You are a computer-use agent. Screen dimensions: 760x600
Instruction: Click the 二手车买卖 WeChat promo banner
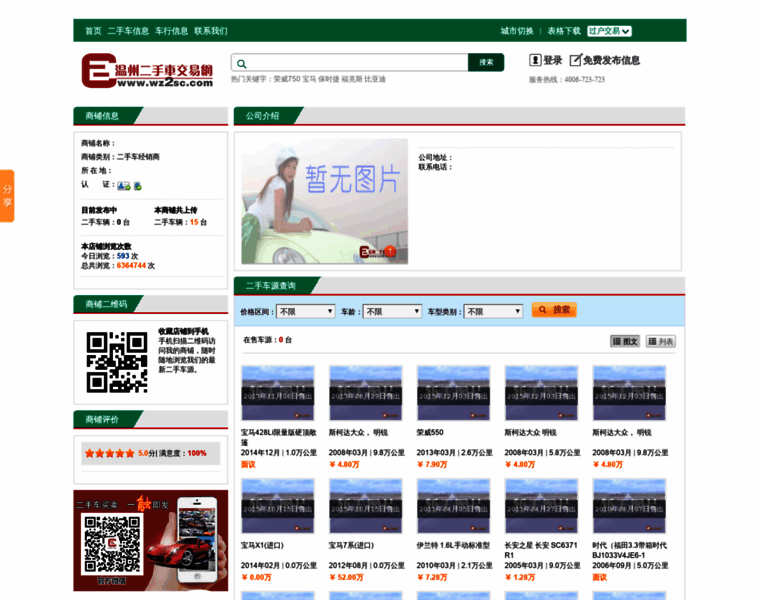click(150, 540)
